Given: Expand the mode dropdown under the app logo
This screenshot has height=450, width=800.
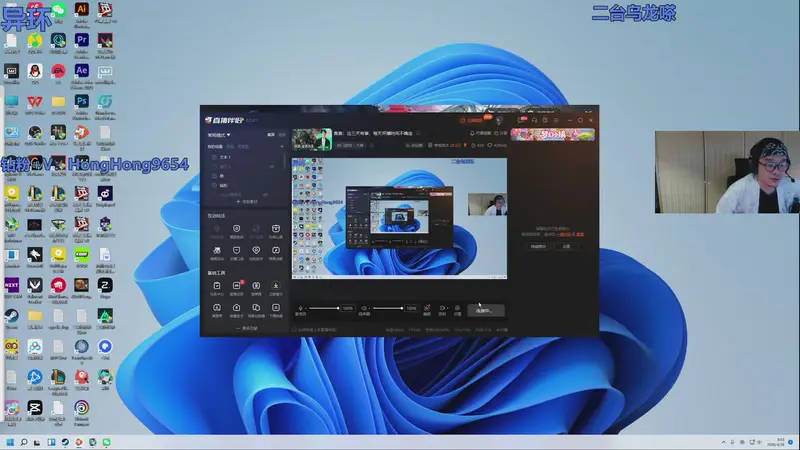Looking at the screenshot, I should click(219, 134).
